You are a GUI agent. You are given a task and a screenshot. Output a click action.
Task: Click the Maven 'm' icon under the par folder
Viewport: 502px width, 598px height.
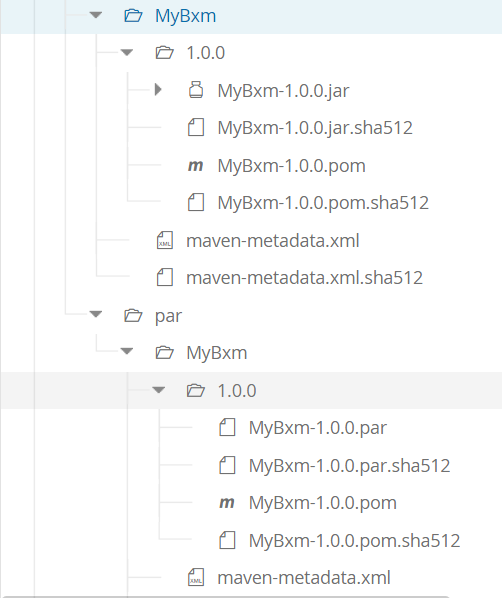[x=227, y=502]
